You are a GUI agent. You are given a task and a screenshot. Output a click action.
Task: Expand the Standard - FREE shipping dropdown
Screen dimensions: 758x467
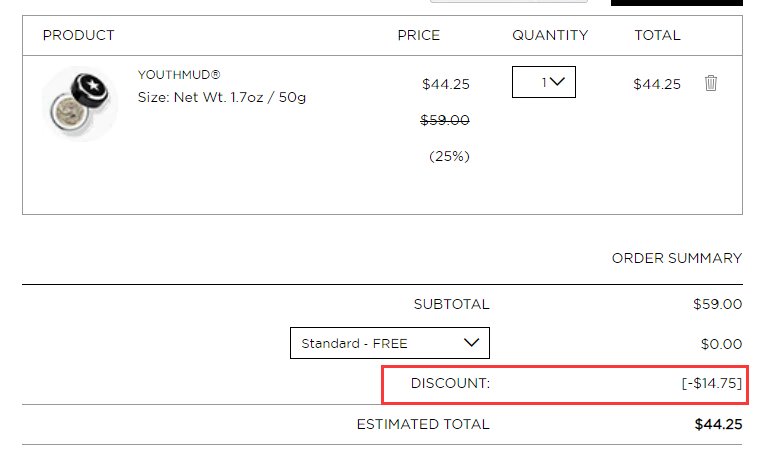point(390,343)
